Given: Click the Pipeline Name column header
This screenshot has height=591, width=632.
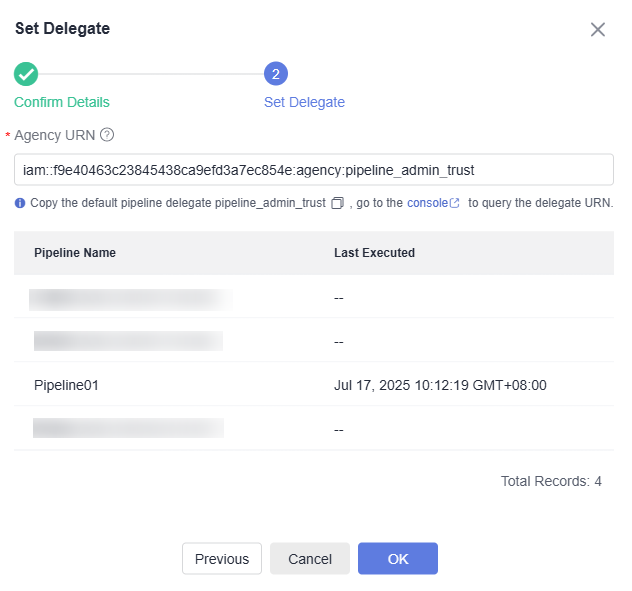Looking at the screenshot, I should tap(75, 253).
